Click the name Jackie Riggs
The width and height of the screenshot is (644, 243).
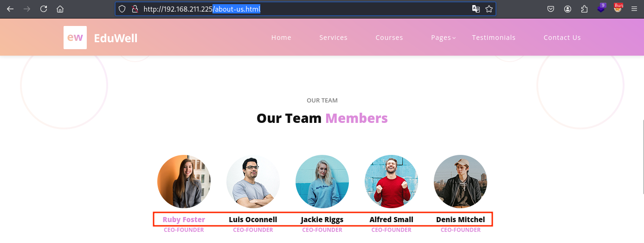click(x=322, y=219)
